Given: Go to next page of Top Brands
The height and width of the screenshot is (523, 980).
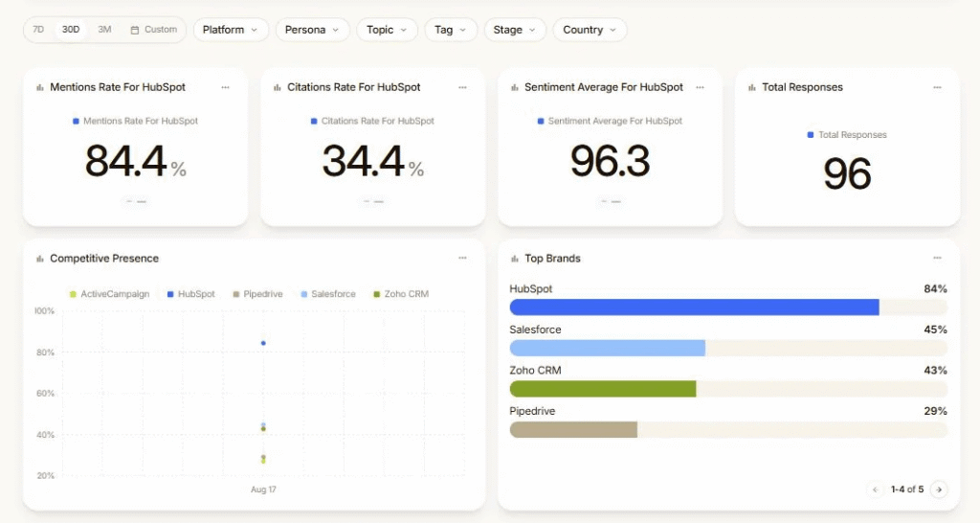Looking at the screenshot, I should click(939, 489).
